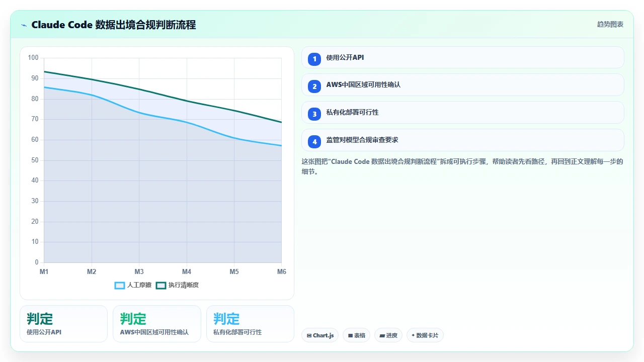Open step 监管对模型合规审查要求
The image size is (644, 362).
463,140
